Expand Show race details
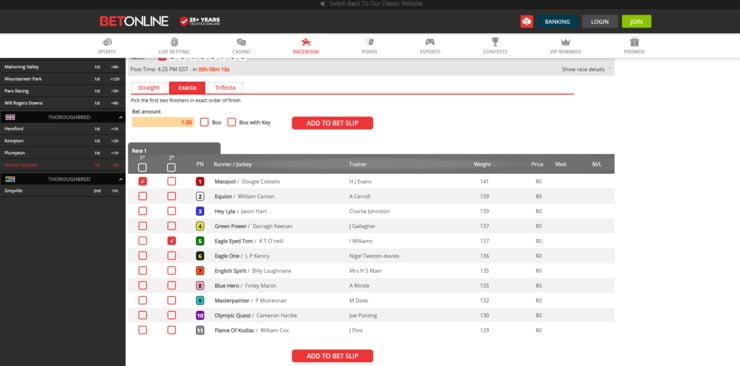Viewport: 740px width, 366px height. 586,69
